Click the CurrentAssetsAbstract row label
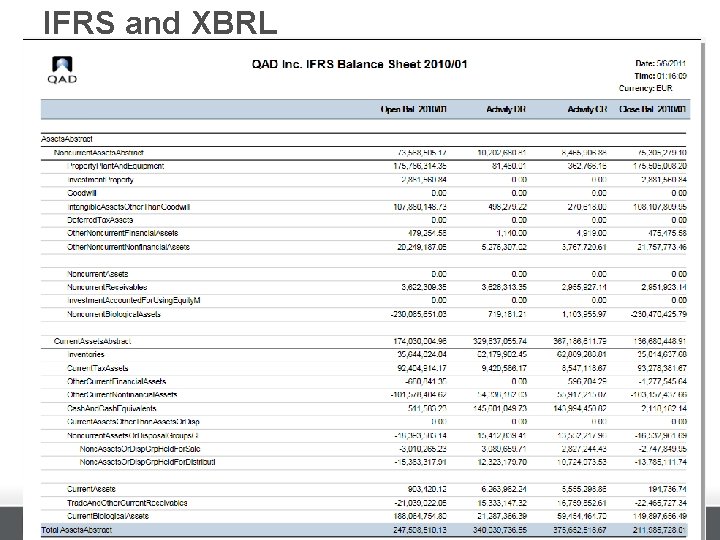The height and width of the screenshot is (540, 720). (x=92, y=341)
